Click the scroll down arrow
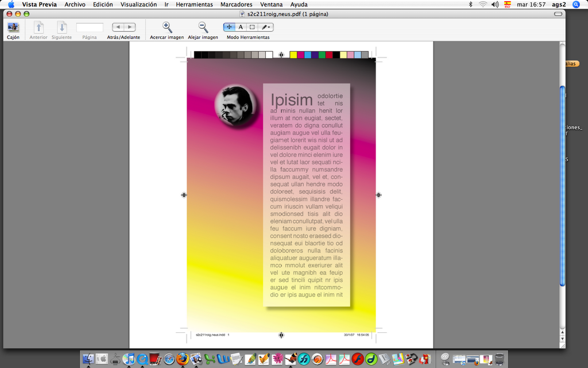This screenshot has height=368, width=588. point(562,339)
